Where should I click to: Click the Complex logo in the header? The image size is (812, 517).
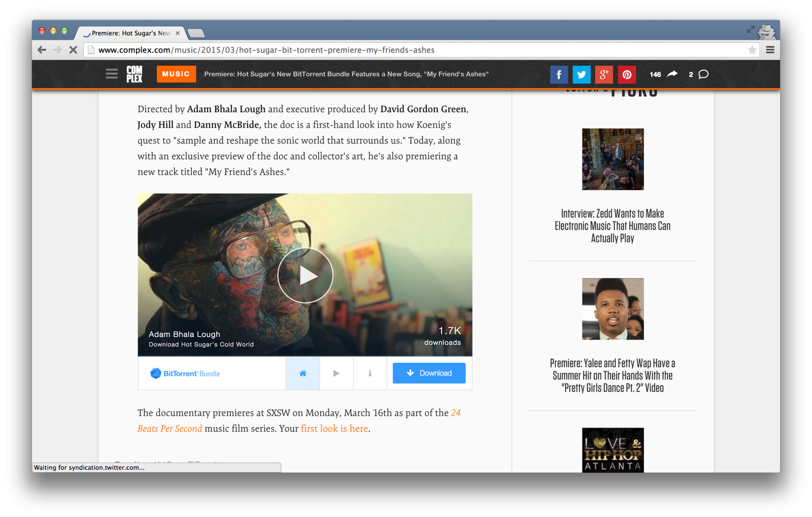[x=134, y=74]
